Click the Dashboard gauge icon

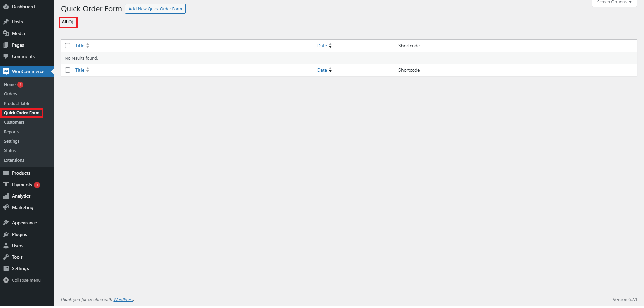pyautogui.click(x=6, y=7)
